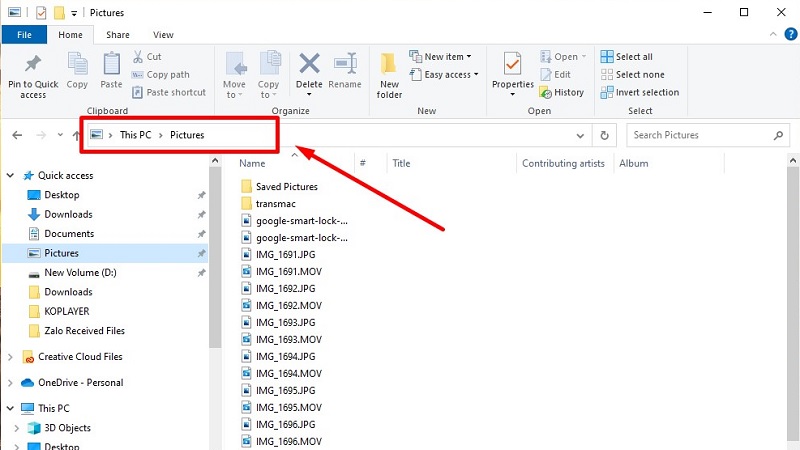The height and width of the screenshot is (450, 800).
Task: Click Copy path in Clipboard group
Action: coord(161,74)
